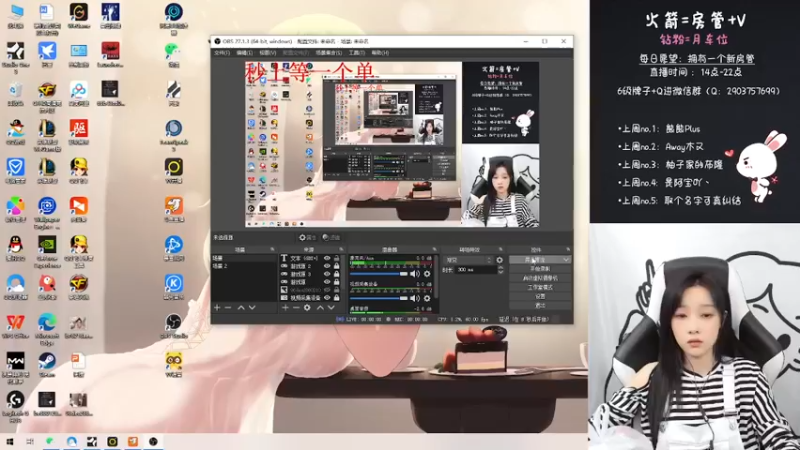Enable 工作室模式 studio mode button
The height and width of the screenshot is (450, 800).
coord(540,287)
